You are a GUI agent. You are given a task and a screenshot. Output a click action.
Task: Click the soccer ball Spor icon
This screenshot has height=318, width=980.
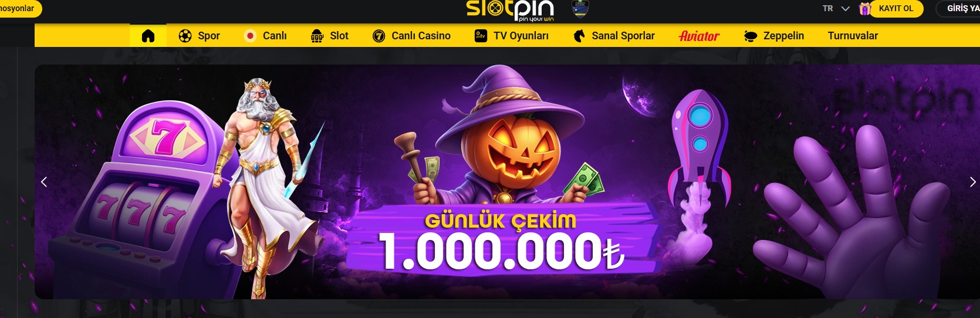pyautogui.click(x=185, y=36)
